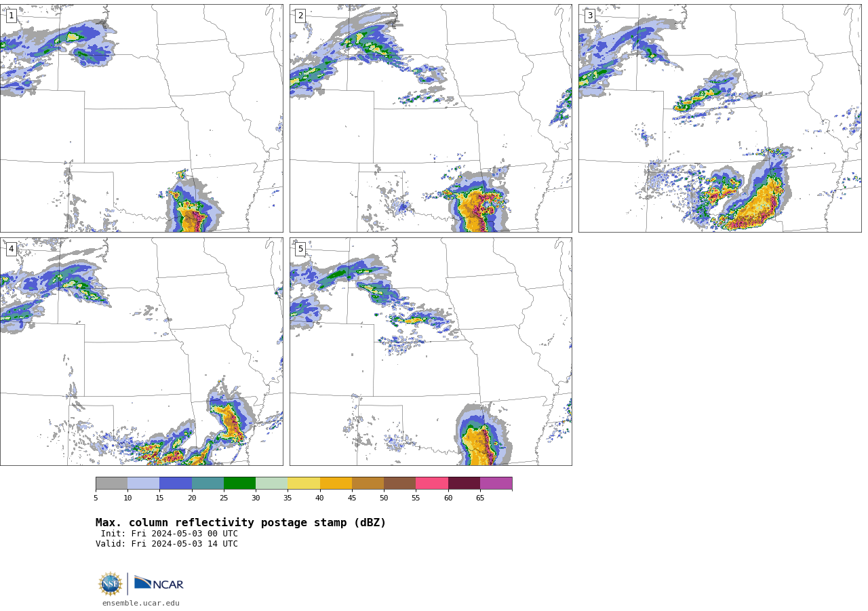
Task: Click the member number 3 label box
Action: [x=589, y=16]
